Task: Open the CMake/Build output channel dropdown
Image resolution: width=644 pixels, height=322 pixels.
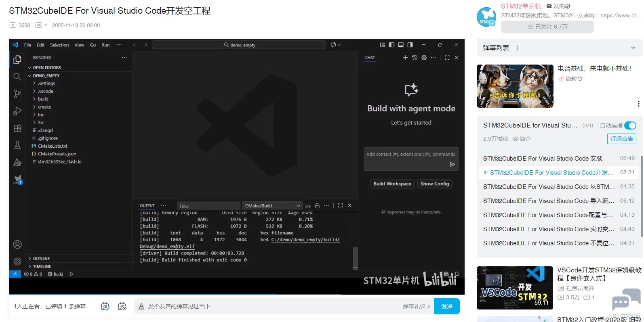Action: [x=272, y=206]
